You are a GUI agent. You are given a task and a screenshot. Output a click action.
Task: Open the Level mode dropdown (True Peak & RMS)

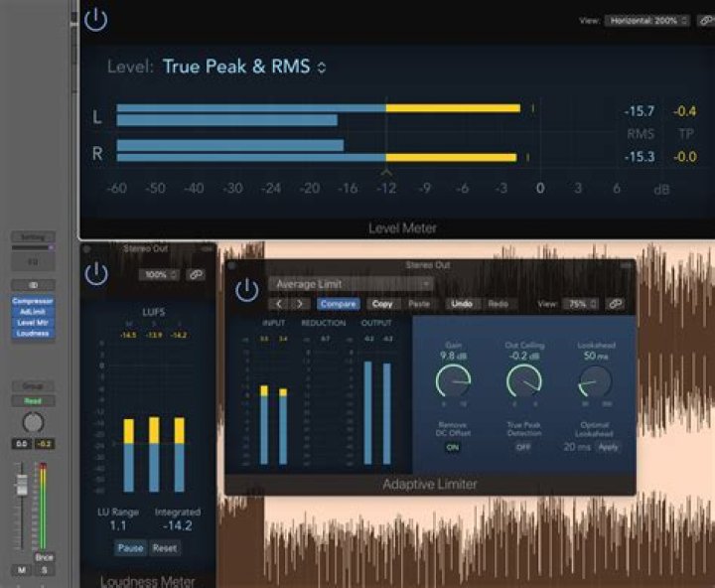(244, 67)
